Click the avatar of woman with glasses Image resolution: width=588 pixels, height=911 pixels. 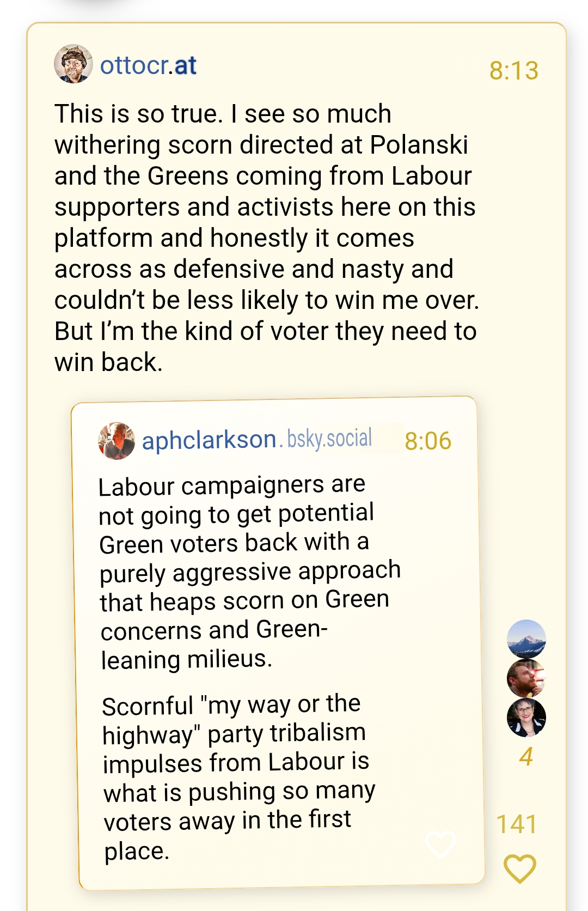[x=526, y=717]
